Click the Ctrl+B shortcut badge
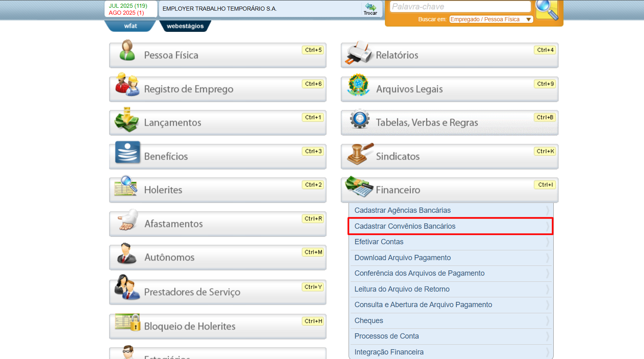 545,117
